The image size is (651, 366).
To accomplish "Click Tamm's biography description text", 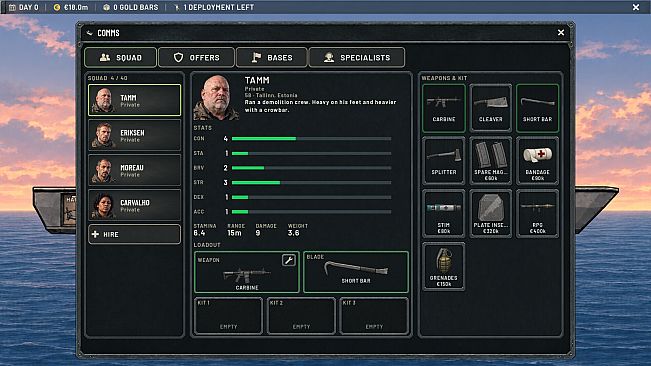I will click(321, 106).
